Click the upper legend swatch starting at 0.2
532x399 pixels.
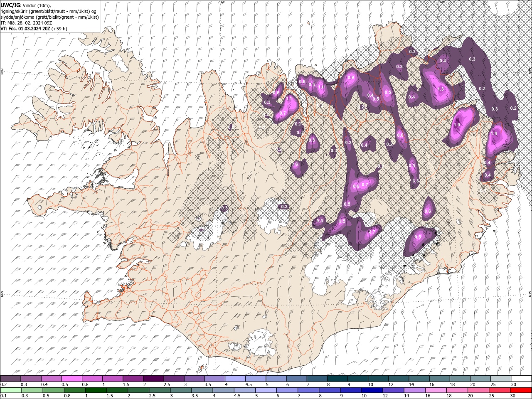coord(10,379)
